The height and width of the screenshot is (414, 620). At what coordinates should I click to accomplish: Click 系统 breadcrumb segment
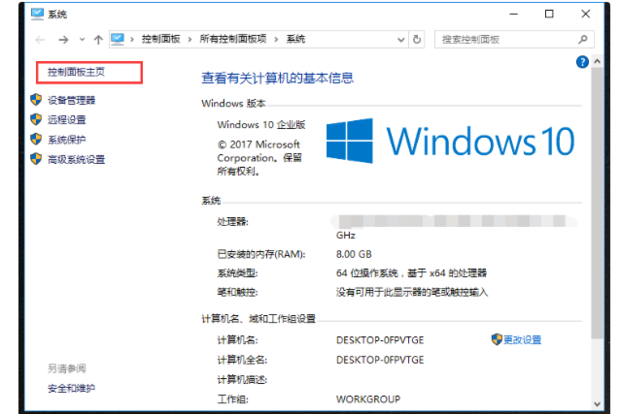296,39
